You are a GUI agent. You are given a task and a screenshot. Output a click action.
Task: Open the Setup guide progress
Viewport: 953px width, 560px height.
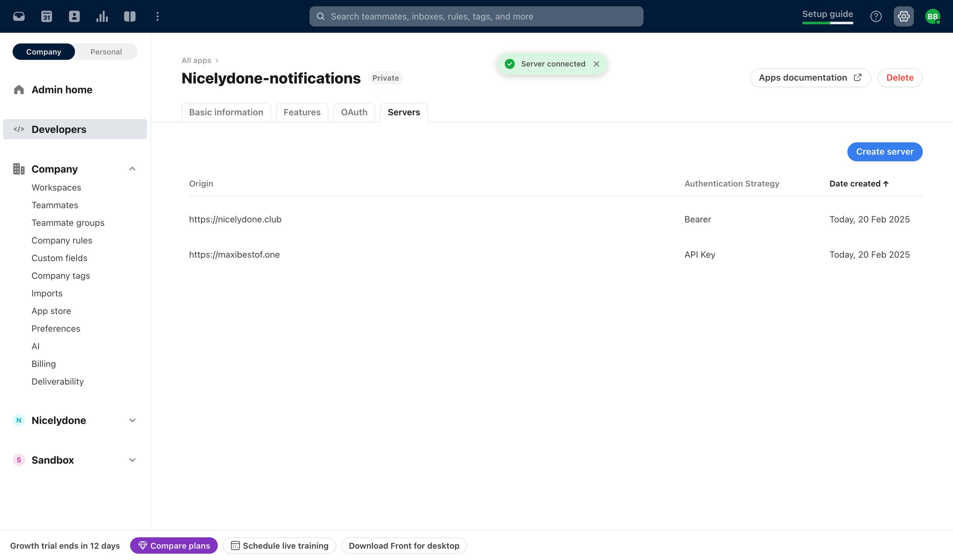[x=828, y=16]
